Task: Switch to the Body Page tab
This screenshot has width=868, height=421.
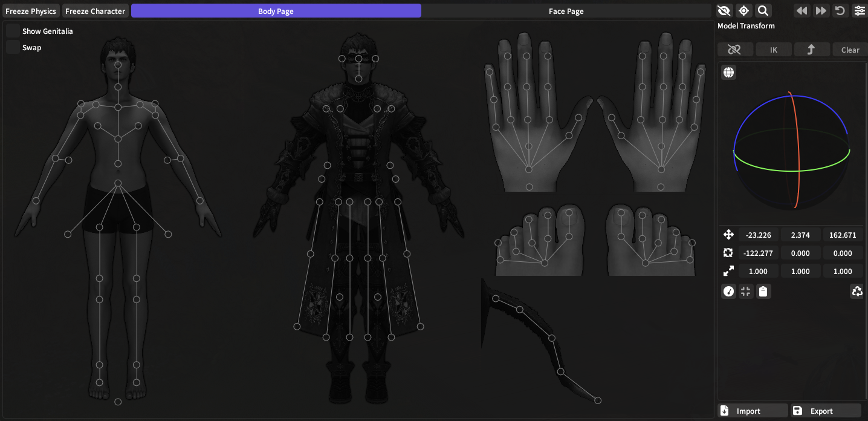Action: click(276, 11)
